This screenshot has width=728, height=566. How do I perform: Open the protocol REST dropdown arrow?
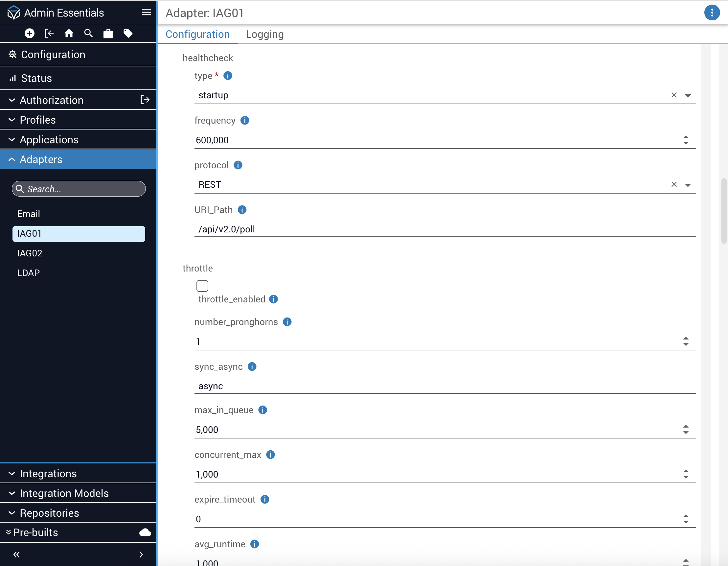688,185
